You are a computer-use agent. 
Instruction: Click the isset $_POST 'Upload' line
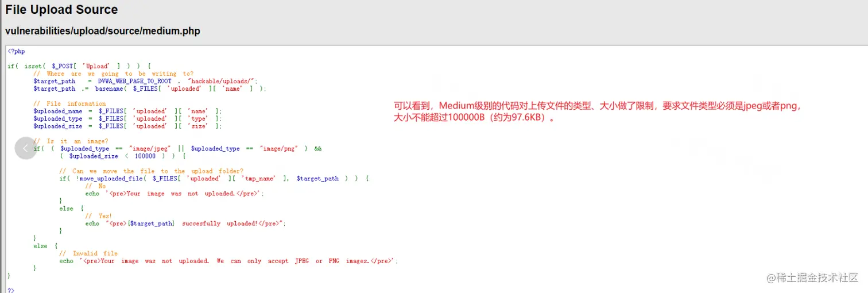click(79, 66)
